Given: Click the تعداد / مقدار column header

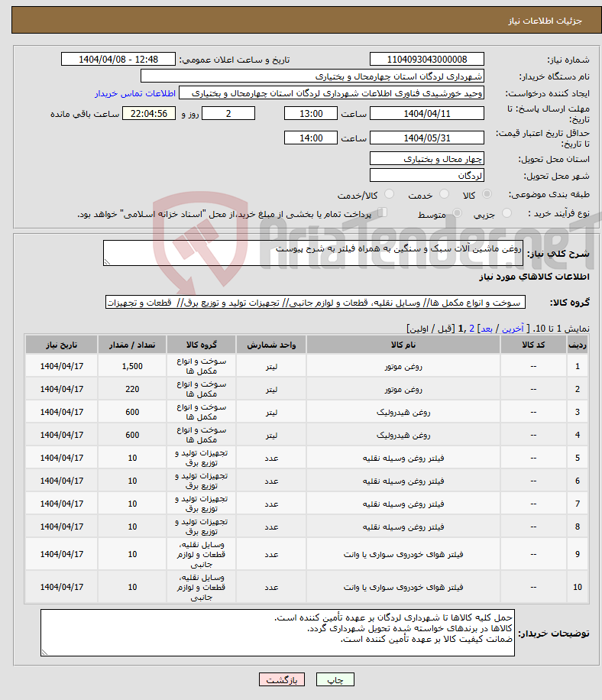Looking at the screenshot, I should pyautogui.click(x=132, y=345).
